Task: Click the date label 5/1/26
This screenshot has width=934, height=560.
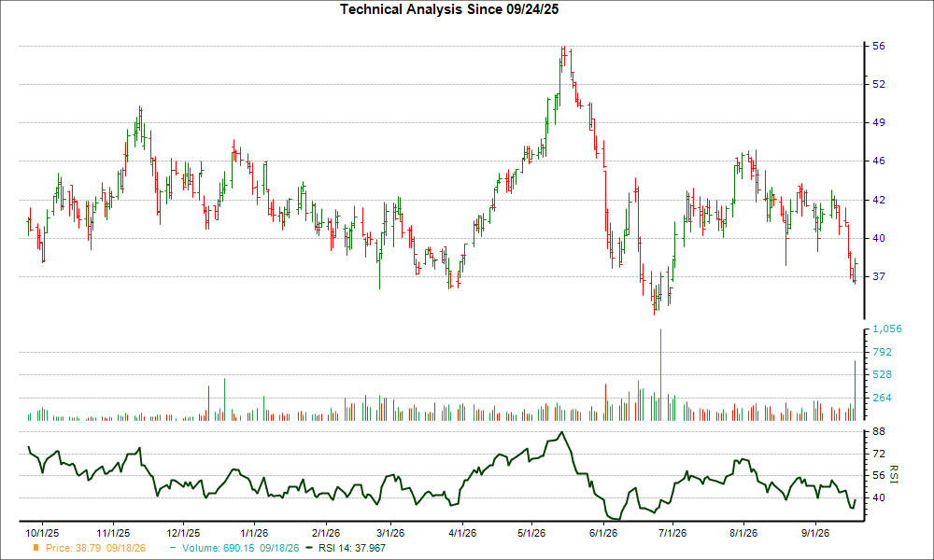Action: (x=531, y=533)
